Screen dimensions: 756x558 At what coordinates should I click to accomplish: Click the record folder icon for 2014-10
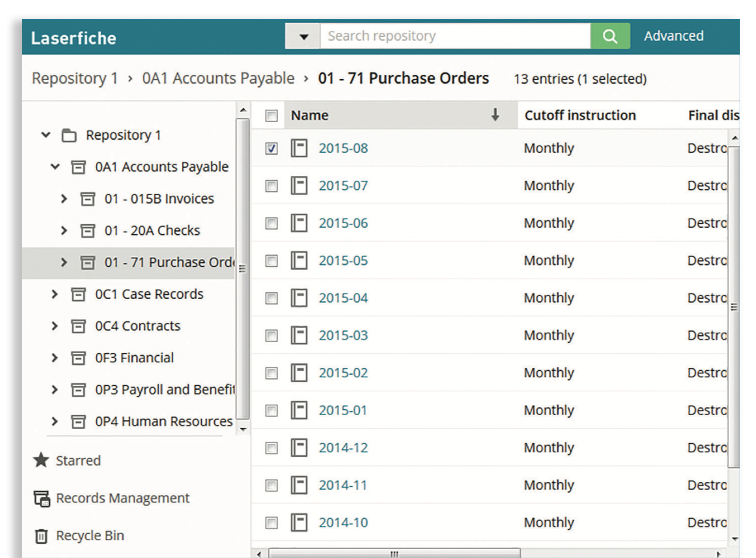point(299,523)
